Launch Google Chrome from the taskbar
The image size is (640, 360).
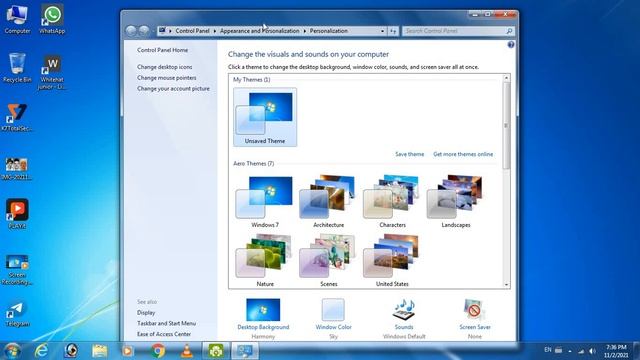click(158, 351)
